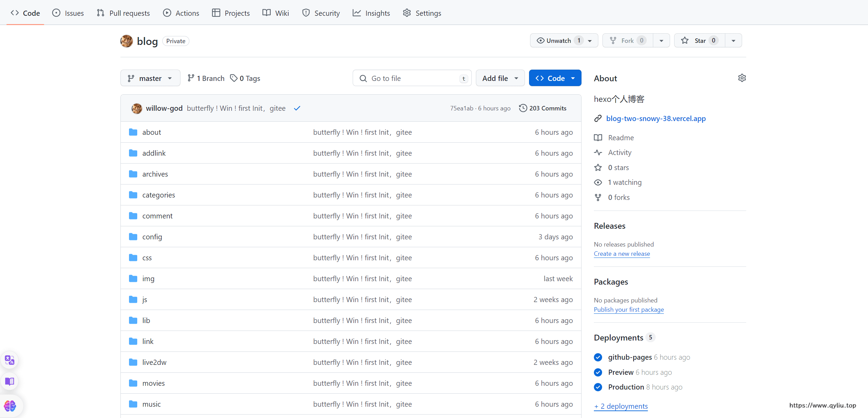Click the Go to file search field
Image resolution: width=868 pixels, height=418 pixels.
pos(412,78)
